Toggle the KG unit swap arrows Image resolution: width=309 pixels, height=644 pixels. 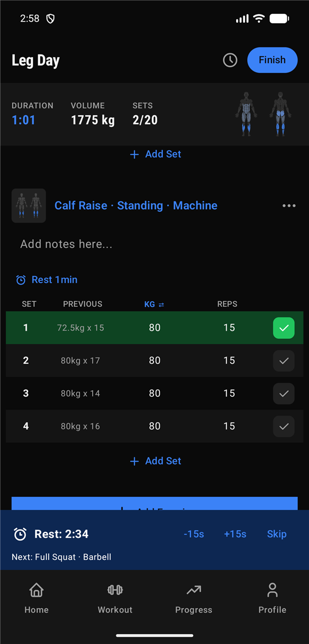click(161, 304)
